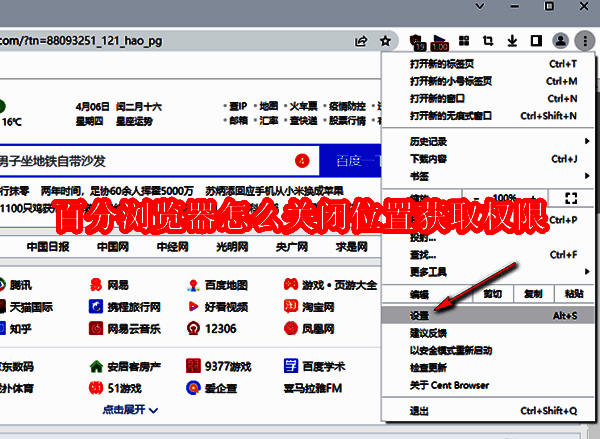
Task: Click the QR code grid toolbar icon
Action: click(464, 41)
